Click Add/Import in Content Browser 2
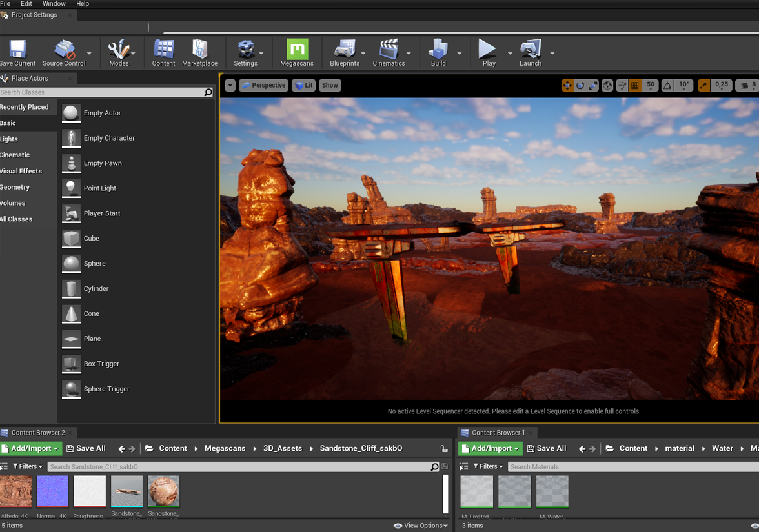The height and width of the screenshot is (532, 759). point(30,448)
